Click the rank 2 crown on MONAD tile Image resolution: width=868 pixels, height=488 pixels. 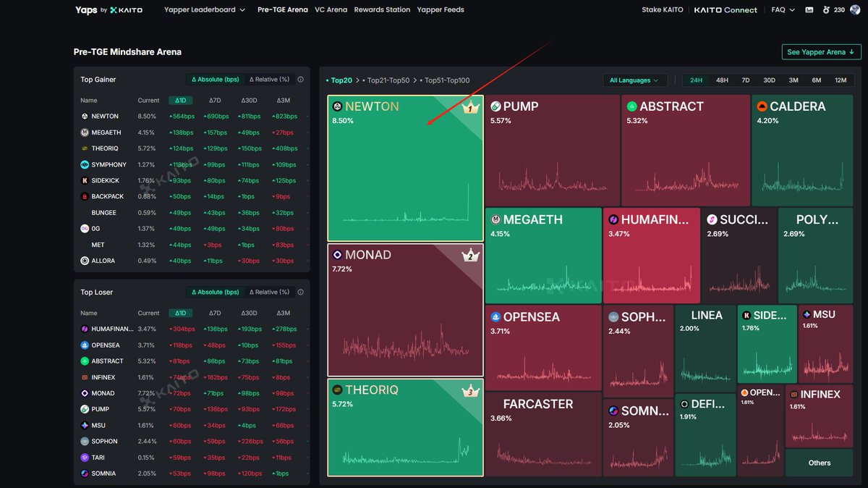471,255
